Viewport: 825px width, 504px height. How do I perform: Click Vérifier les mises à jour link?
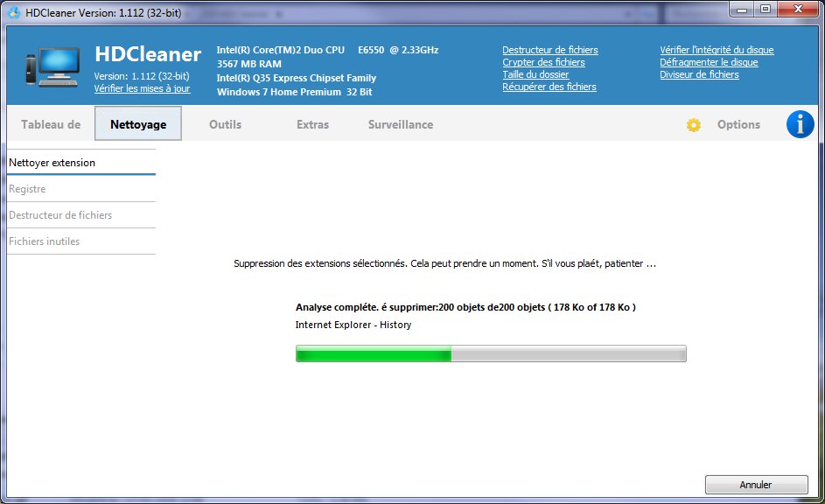[x=142, y=88]
